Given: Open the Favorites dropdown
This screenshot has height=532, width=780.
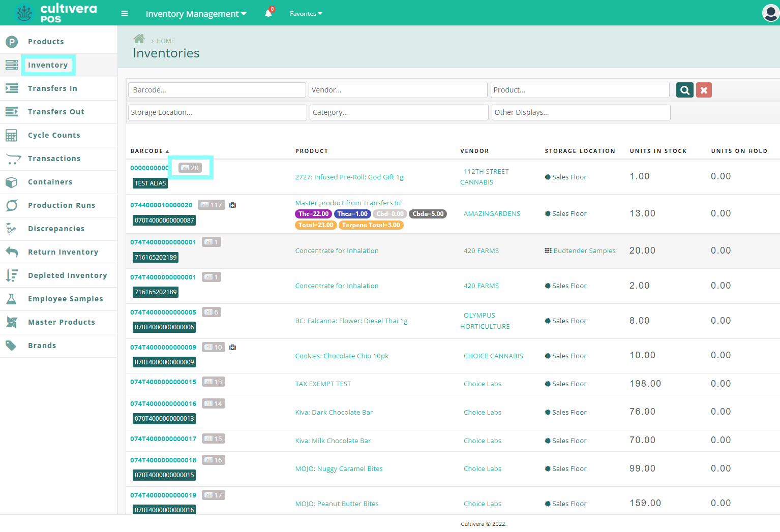Looking at the screenshot, I should pyautogui.click(x=306, y=14).
